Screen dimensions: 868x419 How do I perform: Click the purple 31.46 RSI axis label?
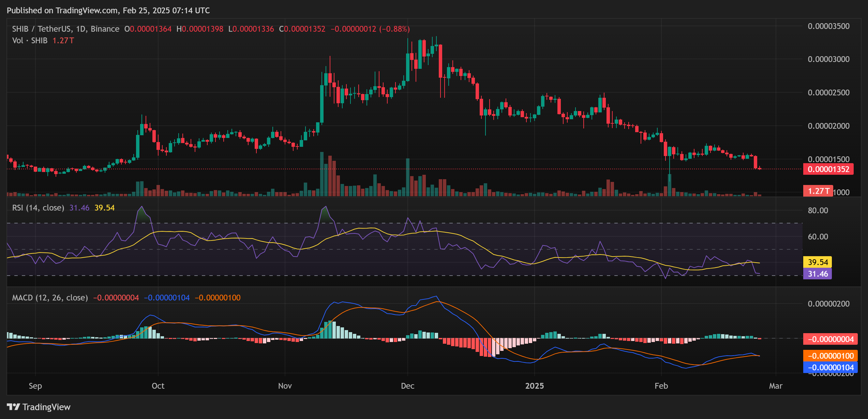click(x=818, y=274)
